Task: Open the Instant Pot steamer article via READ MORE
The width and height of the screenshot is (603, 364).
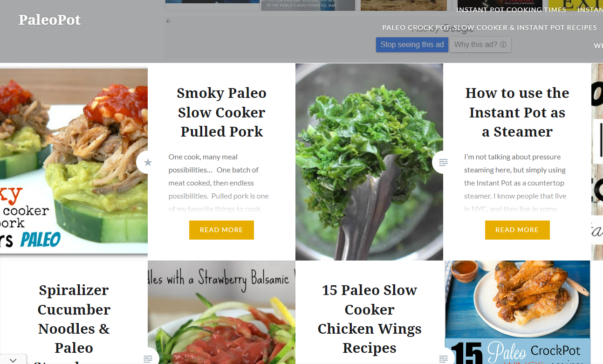Action: click(517, 230)
